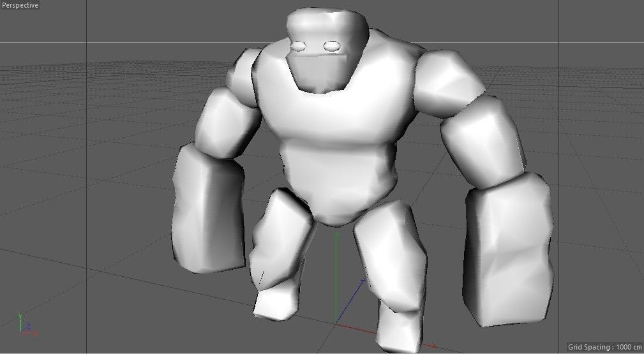The image size is (644, 354).
Task: Click the green Y axis handle arrow
Action: [x=336, y=235]
